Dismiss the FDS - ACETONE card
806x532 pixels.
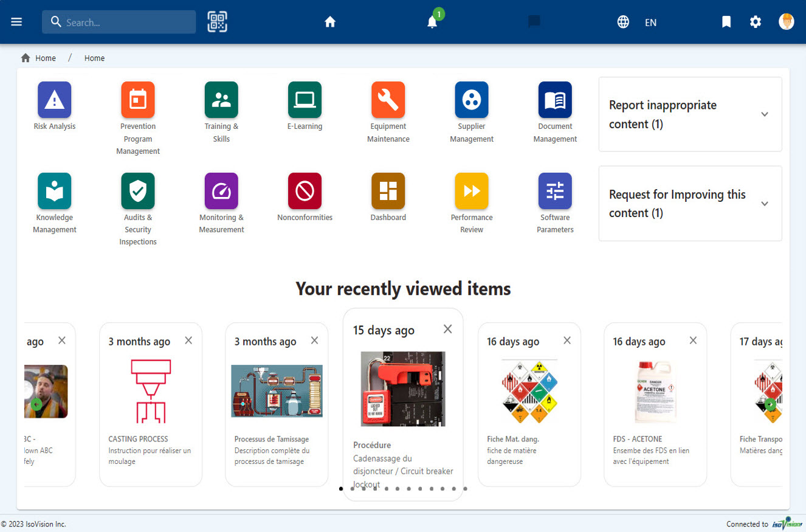point(693,340)
